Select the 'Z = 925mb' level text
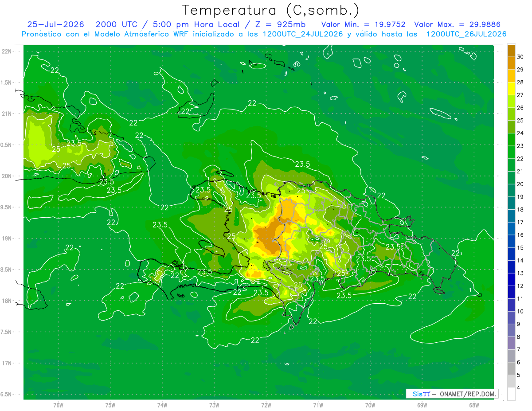Screen dimensions: 532x411 click(x=279, y=24)
